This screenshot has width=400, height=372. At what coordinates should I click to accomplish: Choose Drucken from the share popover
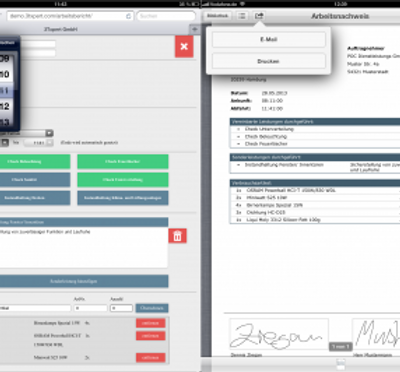(x=269, y=61)
